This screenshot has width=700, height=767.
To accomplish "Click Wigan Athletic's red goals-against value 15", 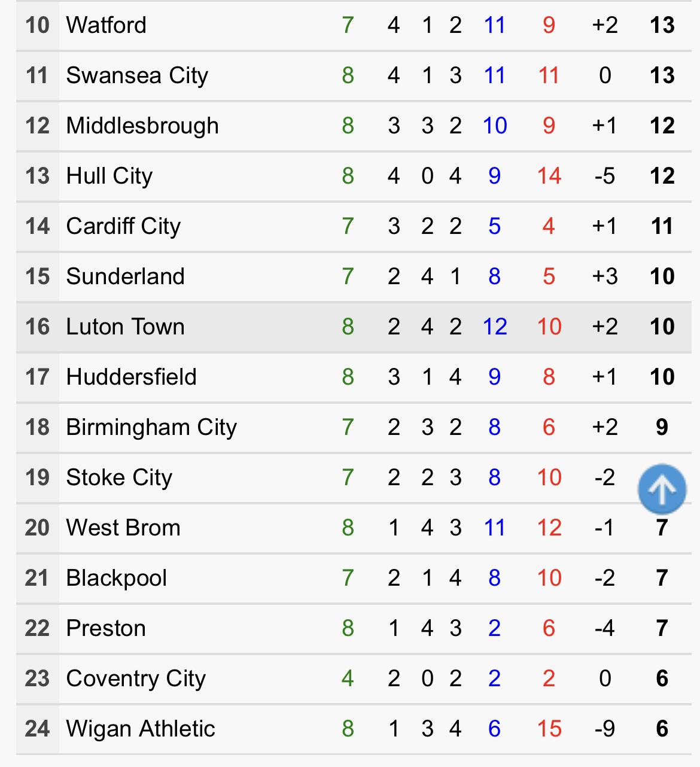I will 549,729.
